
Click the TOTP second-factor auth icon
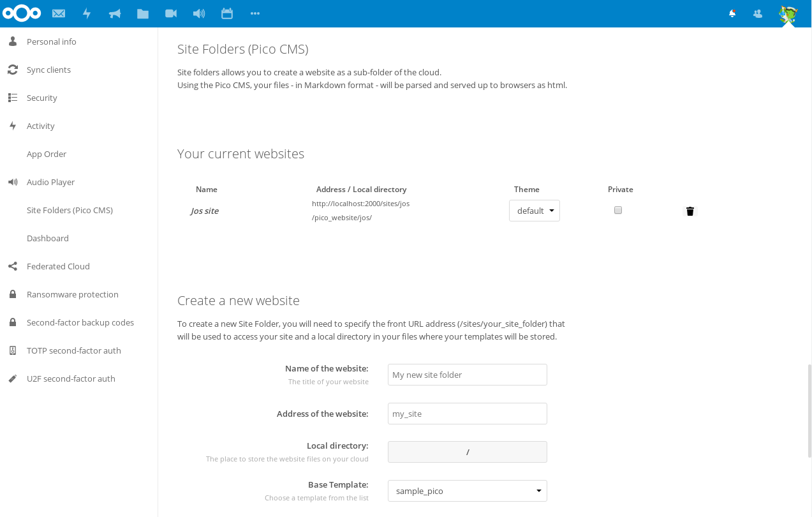(13, 350)
